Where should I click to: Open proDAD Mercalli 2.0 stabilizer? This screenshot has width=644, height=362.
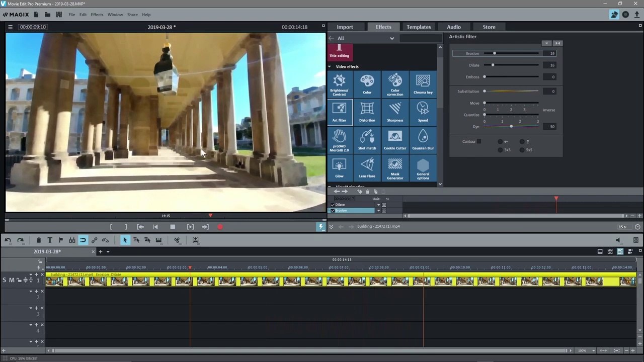pyautogui.click(x=339, y=140)
